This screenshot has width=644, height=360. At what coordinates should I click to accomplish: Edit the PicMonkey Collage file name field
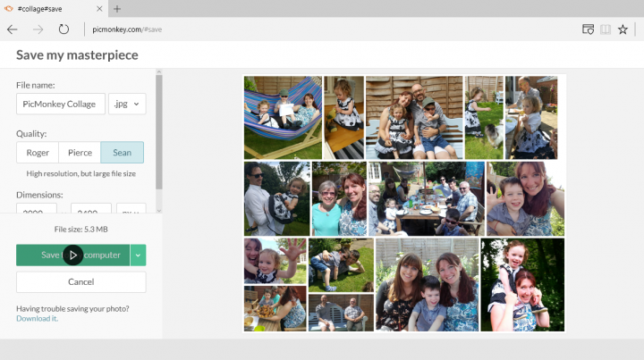click(x=61, y=105)
